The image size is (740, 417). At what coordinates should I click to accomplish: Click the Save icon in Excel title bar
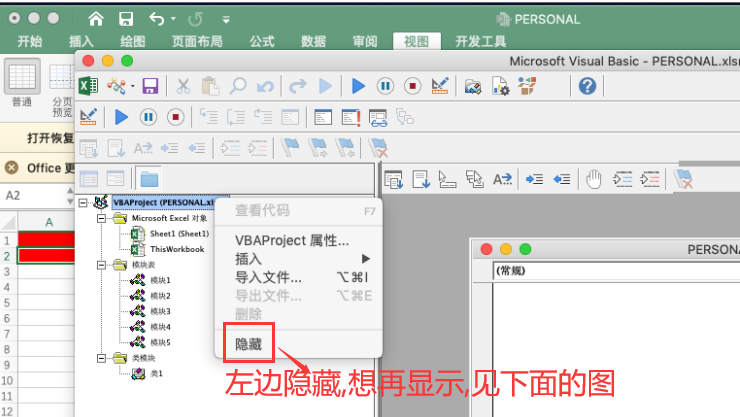click(126, 19)
